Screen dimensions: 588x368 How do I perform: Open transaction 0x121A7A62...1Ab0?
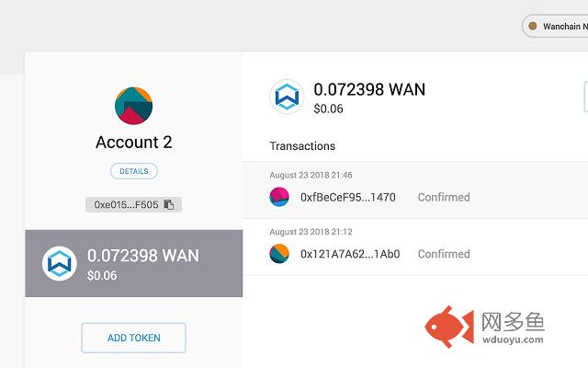tap(415, 247)
